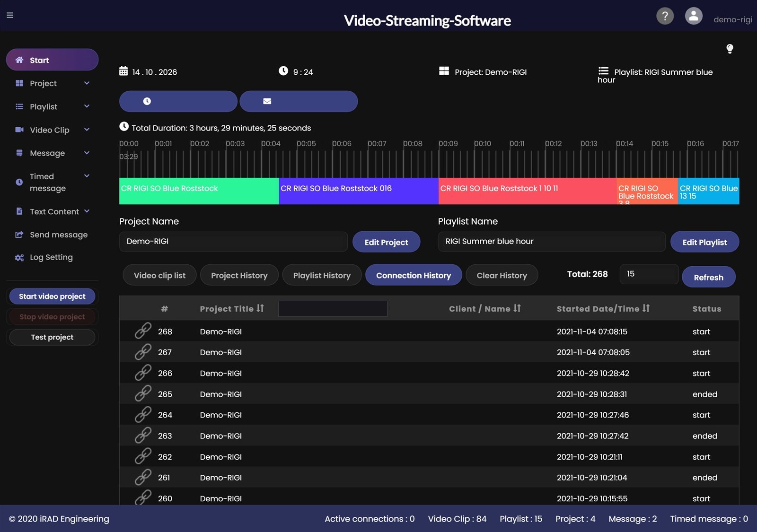The width and height of the screenshot is (757, 532).
Task: Switch to the Project History tab
Action: point(239,275)
